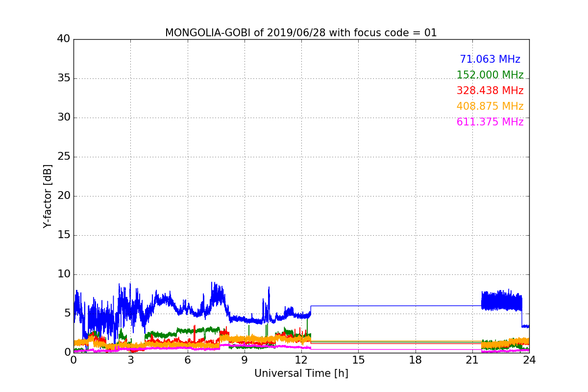Screen dimensions: 588x392
Task: Click the x-axis tick label 21
Action: click(472, 360)
